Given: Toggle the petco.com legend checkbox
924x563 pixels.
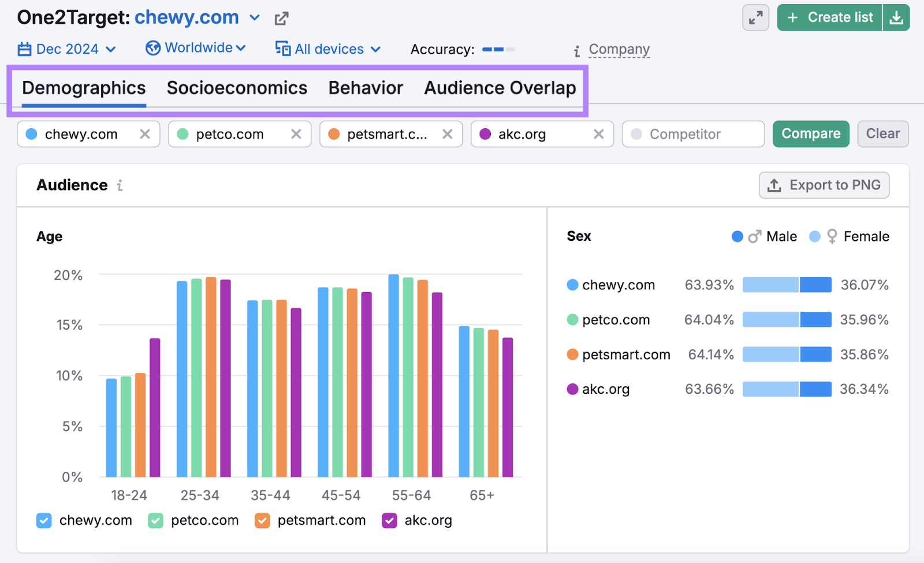Looking at the screenshot, I should click(x=155, y=521).
